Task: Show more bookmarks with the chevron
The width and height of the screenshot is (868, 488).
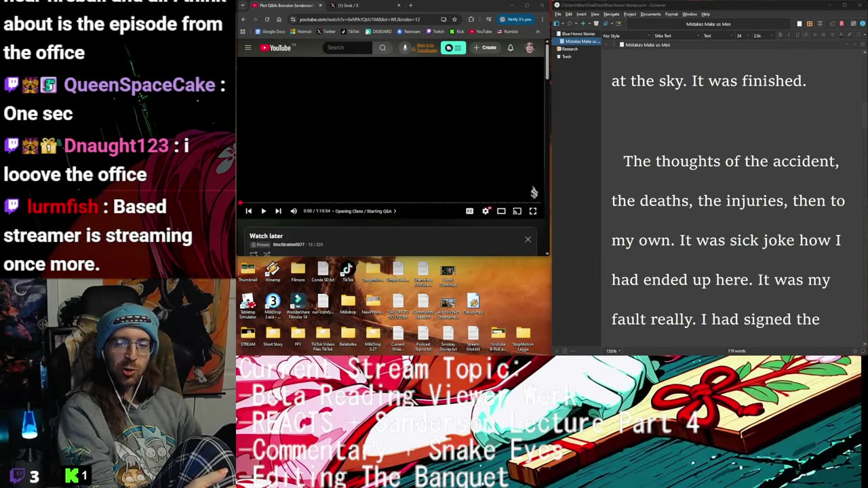Action: click(x=538, y=31)
